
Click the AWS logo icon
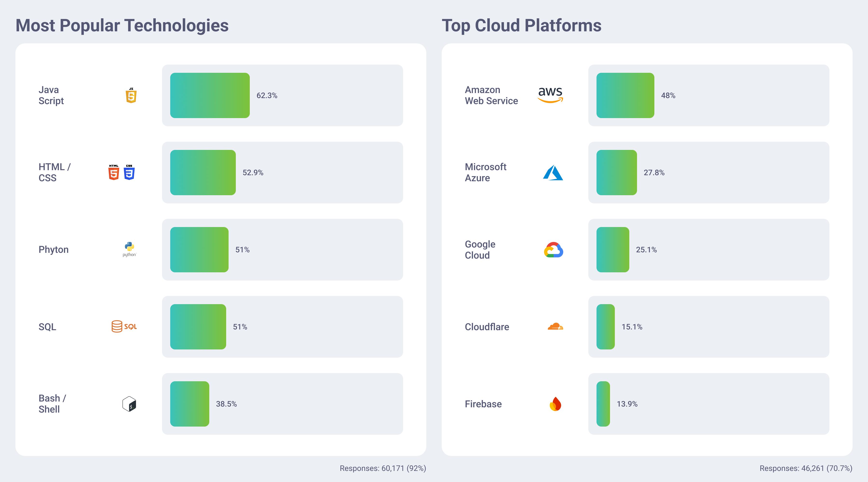[550, 95]
